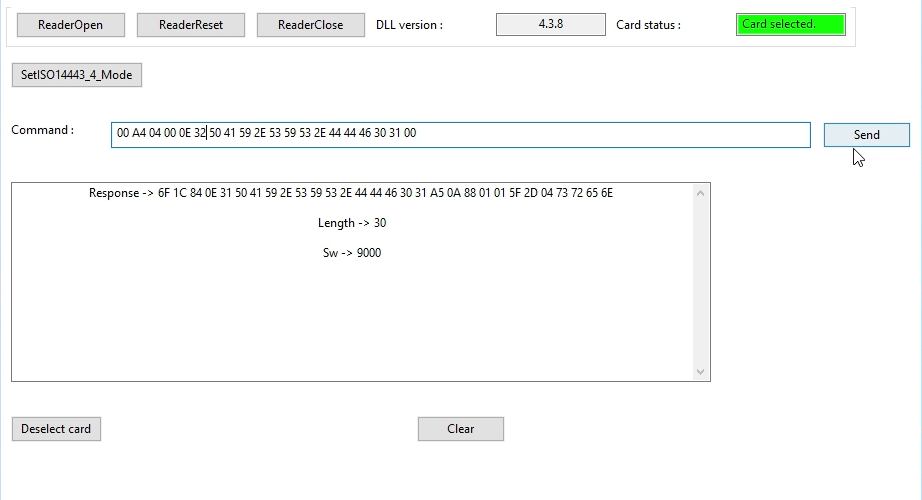Image resolution: width=922 pixels, height=500 pixels.
Task: Click the green Card selected status box
Action: 790,24
